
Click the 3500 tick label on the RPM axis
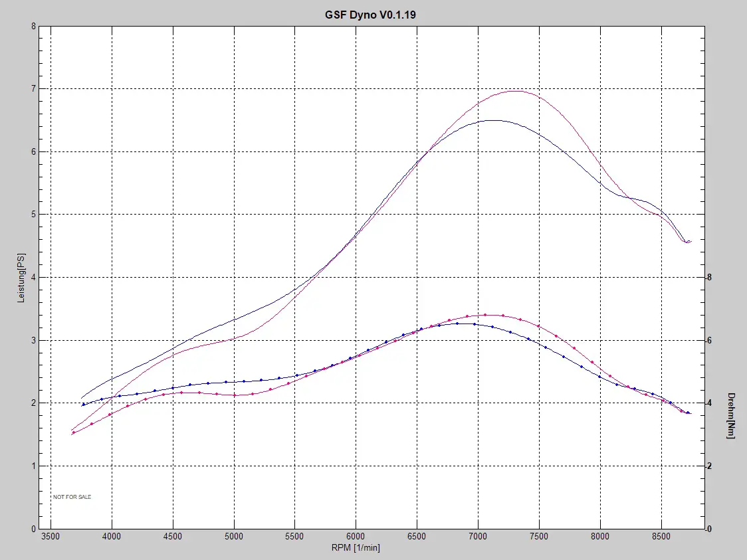point(51,536)
